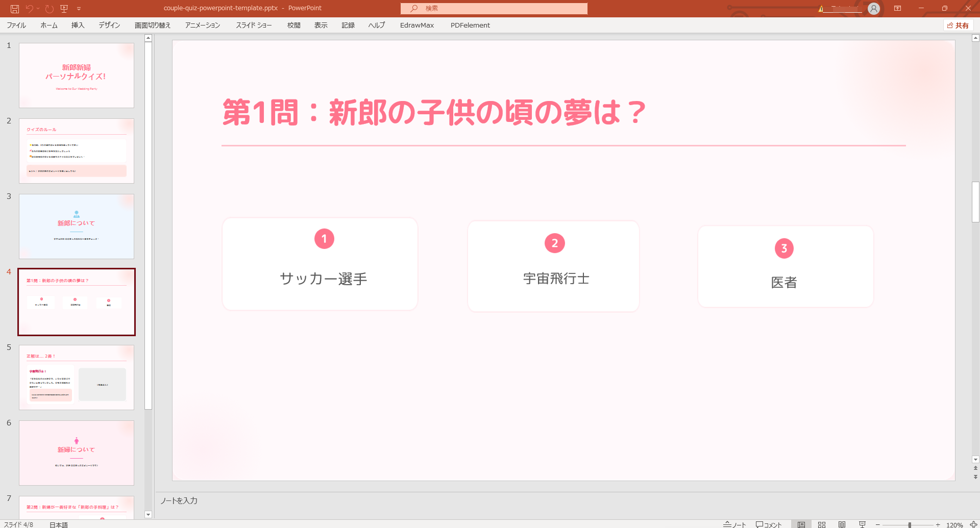Start slideshow from beginning icon in title bar
This screenshot has height=528, width=980.
(64, 9)
